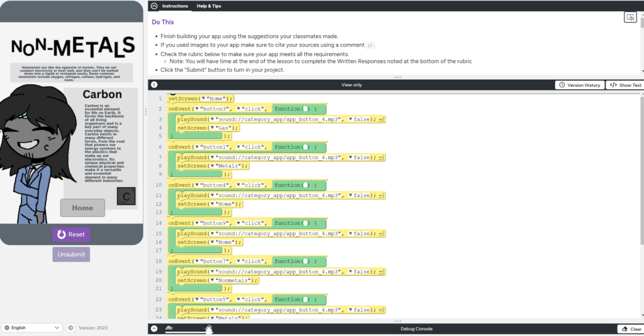Open the English language dropdown
Image resolution: width=644 pixels, height=336 pixels.
(x=32, y=328)
